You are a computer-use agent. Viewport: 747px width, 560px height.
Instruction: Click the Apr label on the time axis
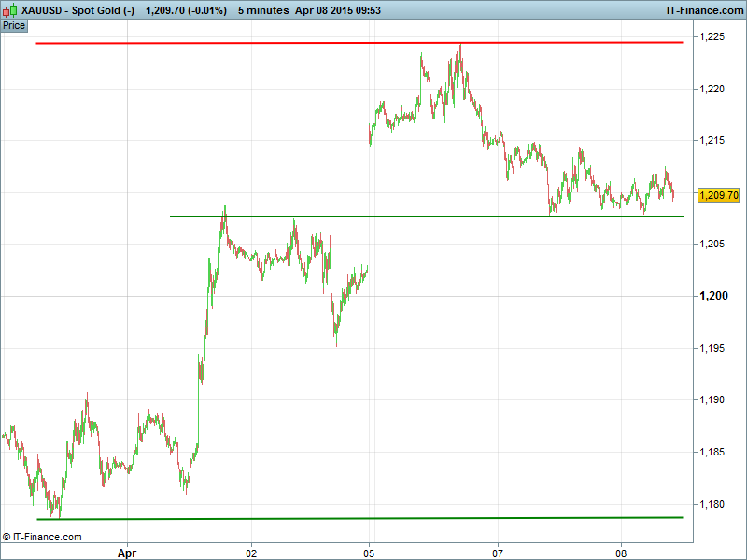pos(127,553)
